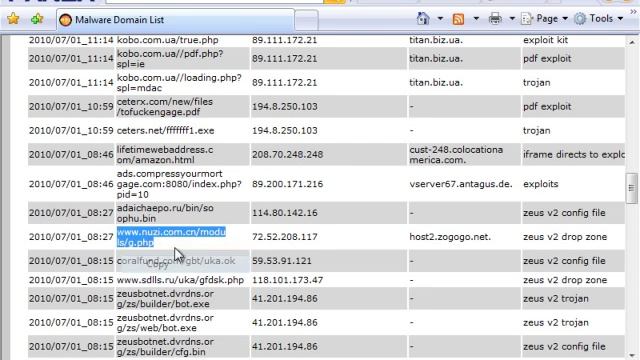Click the kobo.com.ua/true.php entry
640x360 pixels.
tap(167, 40)
